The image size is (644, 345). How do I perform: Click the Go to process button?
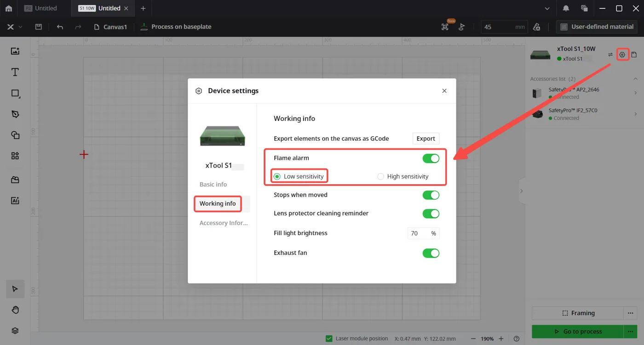[x=578, y=332]
